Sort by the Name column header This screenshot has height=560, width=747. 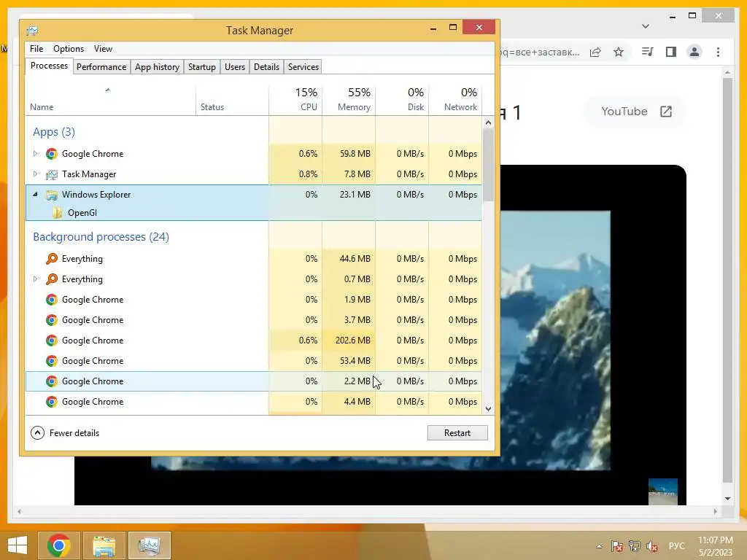(111, 99)
